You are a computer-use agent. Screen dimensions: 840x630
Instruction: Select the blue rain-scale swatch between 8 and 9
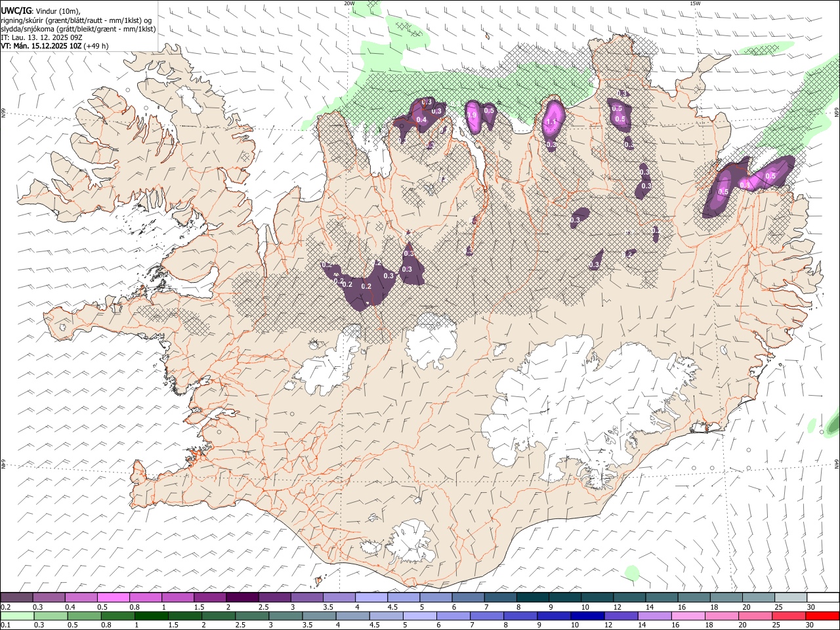521,616
